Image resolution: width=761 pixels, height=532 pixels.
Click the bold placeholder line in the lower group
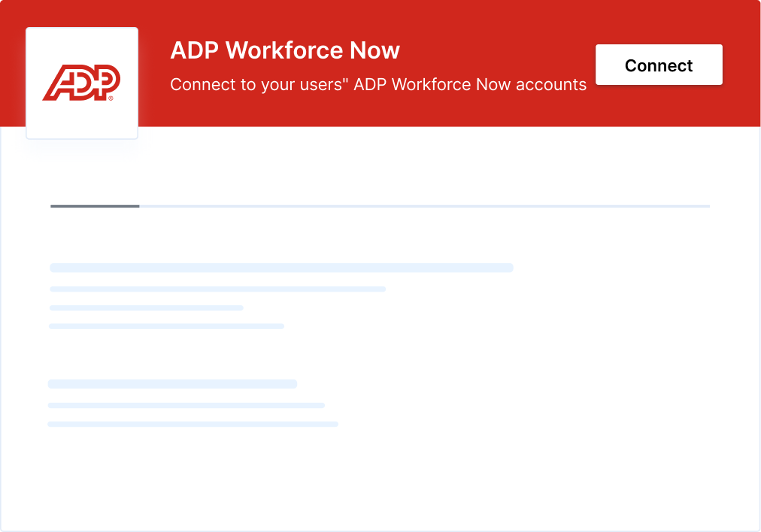tap(173, 383)
